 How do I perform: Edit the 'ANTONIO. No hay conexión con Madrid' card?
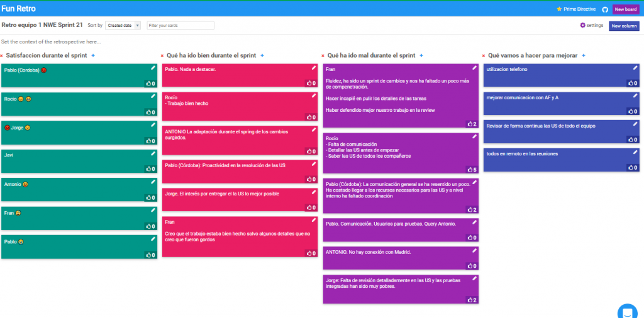tap(474, 251)
